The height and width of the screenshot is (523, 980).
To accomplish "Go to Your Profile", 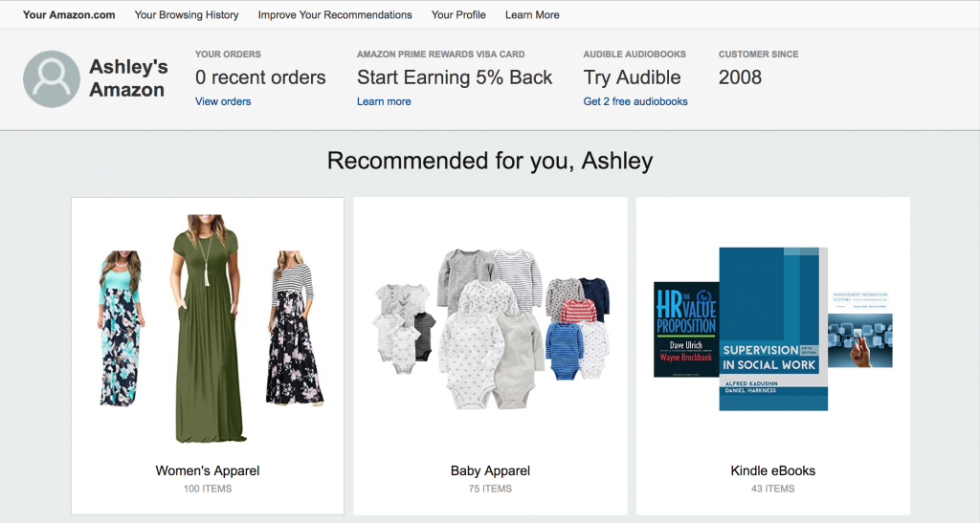I will coord(458,15).
